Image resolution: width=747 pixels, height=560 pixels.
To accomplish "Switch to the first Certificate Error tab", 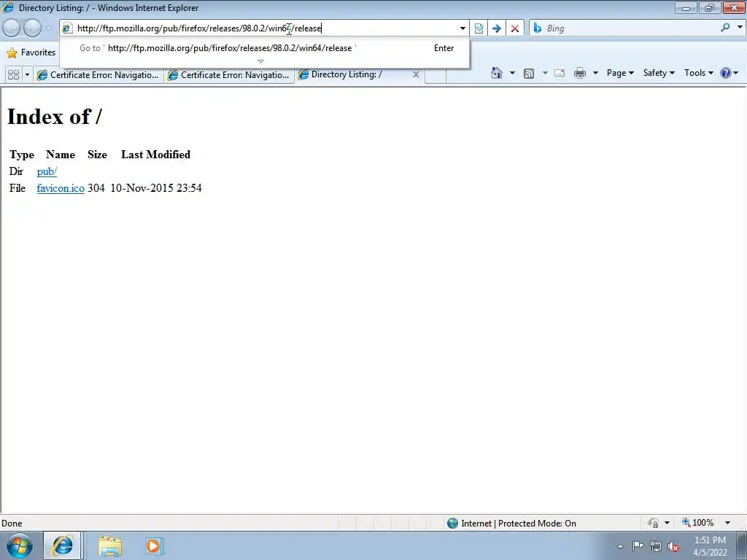I will [x=98, y=75].
